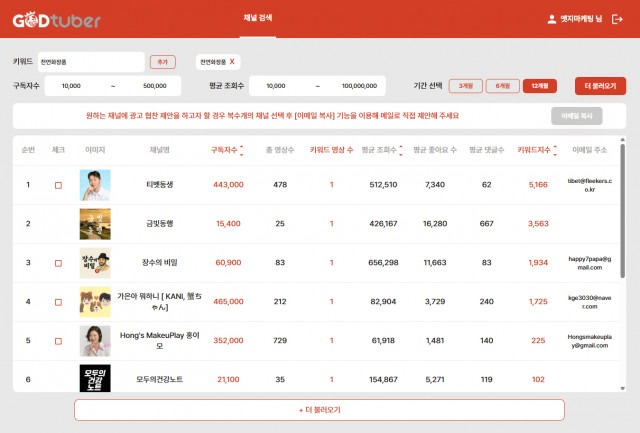Open 장수의 비밀 channel thumbnail
The image size is (640, 433).
point(95,263)
